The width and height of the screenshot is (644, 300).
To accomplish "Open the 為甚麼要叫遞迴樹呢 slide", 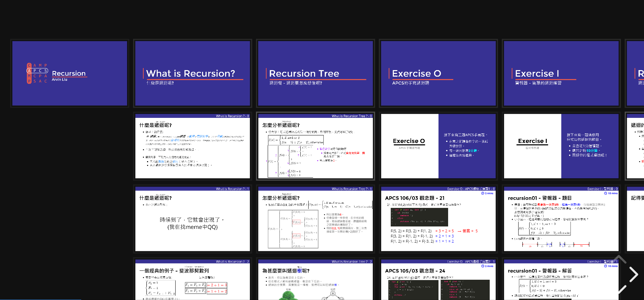I will click(315, 280).
